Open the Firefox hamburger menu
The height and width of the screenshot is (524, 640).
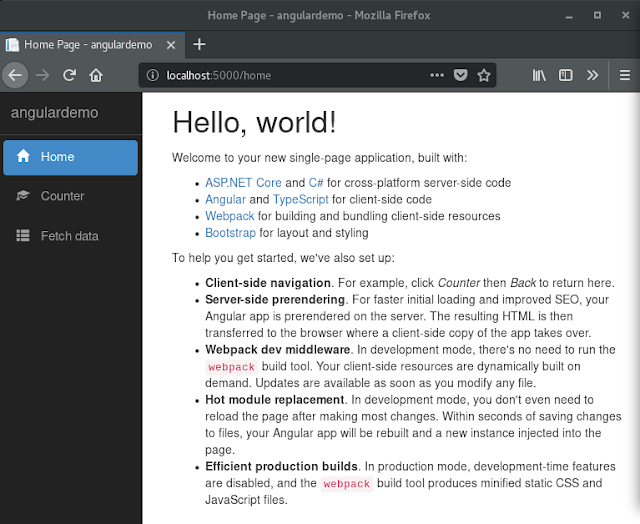[624, 75]
